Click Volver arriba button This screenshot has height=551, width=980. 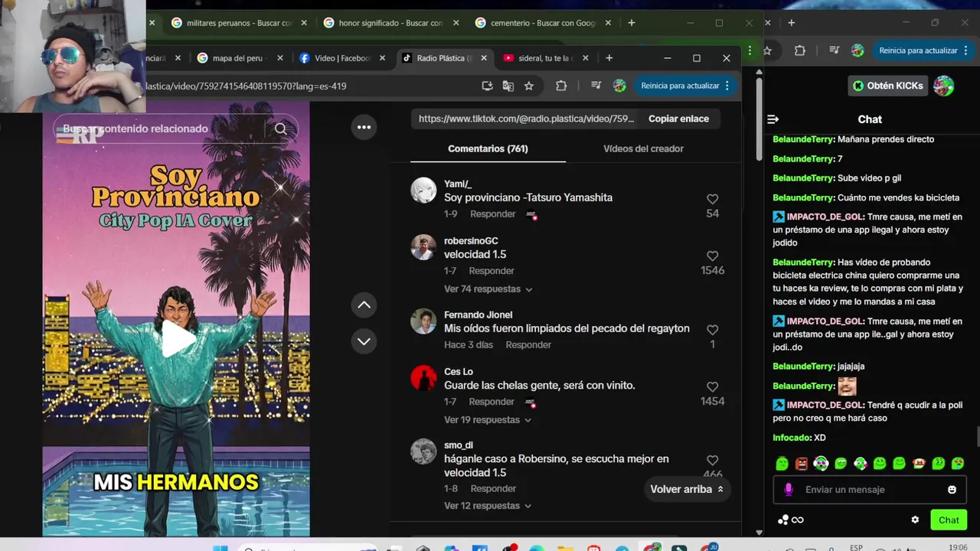tap(687, 489)
